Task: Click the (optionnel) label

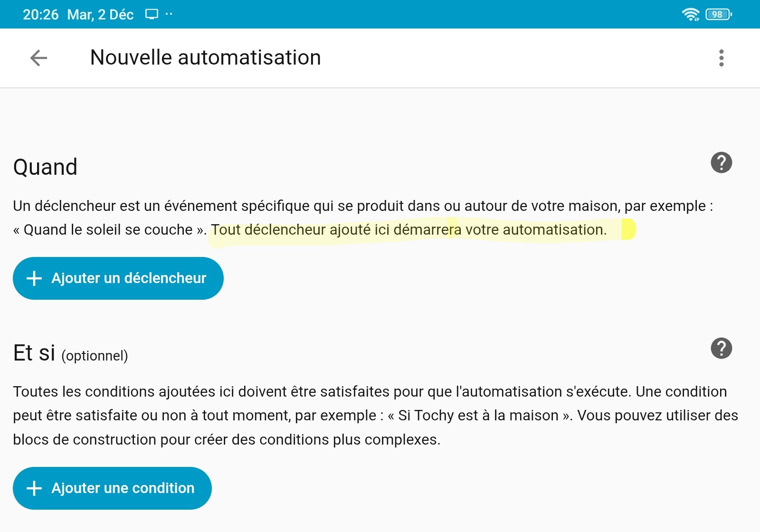Action: pyautogui.click(x=95, y=356)
